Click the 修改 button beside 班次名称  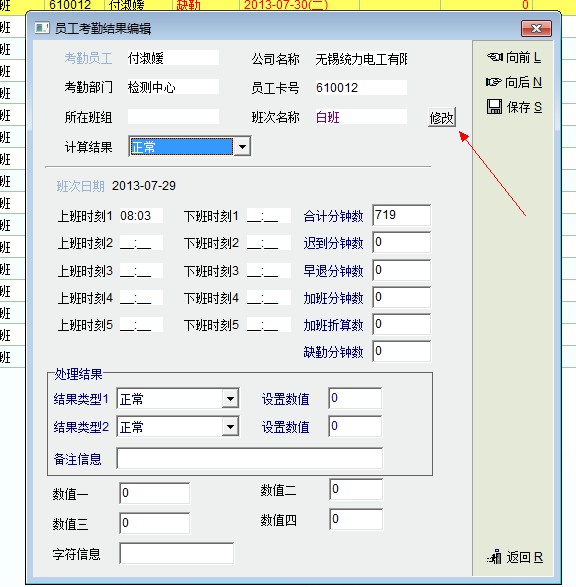442,118
